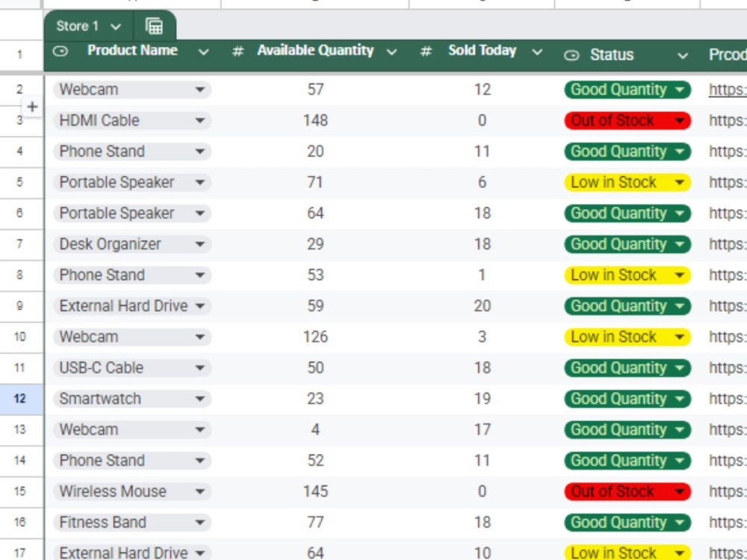This screenshot has width=747, height=560.
Task: Click the Status header label
Action: tap(612, 55)
